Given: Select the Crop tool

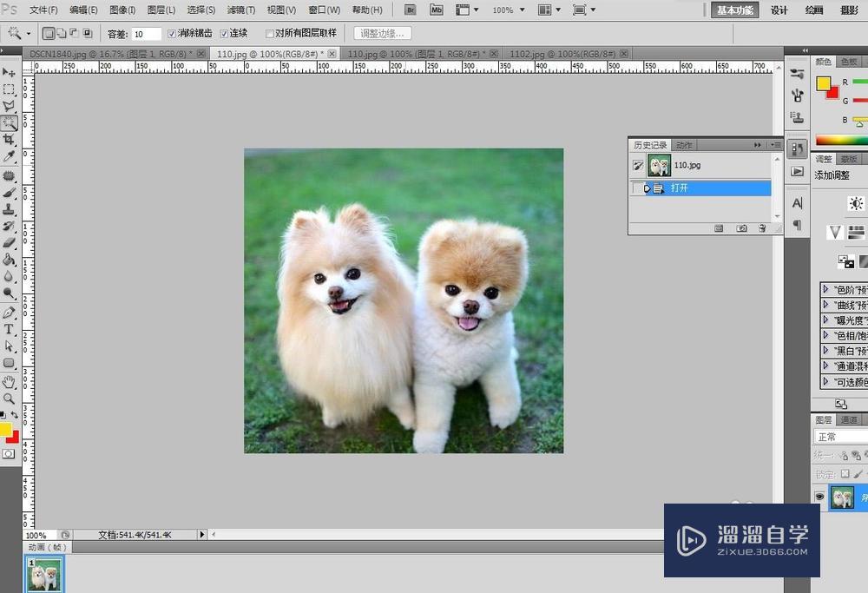Looking at the screenshot, I should click(x=9, y=140).
